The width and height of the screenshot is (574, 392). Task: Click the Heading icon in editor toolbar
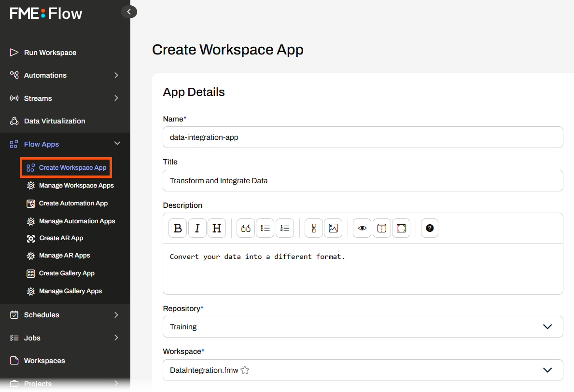[x=217, y=229]
